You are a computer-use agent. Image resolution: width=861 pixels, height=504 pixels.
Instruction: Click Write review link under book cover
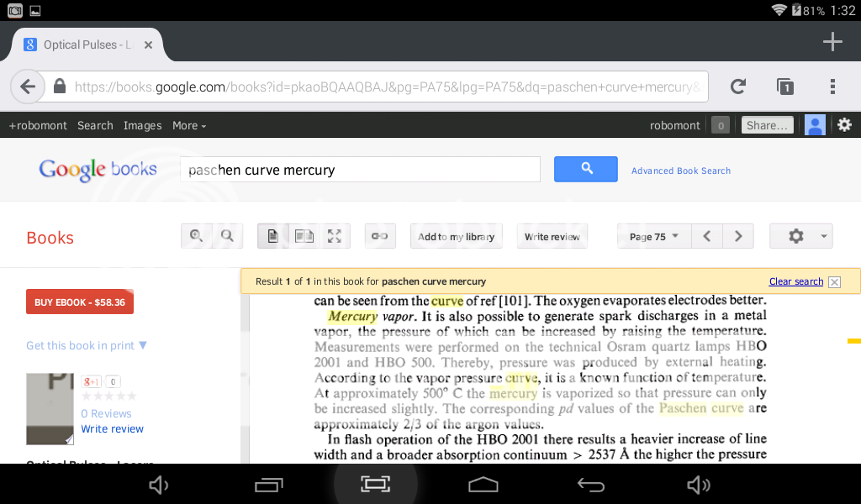pos(112,429)
